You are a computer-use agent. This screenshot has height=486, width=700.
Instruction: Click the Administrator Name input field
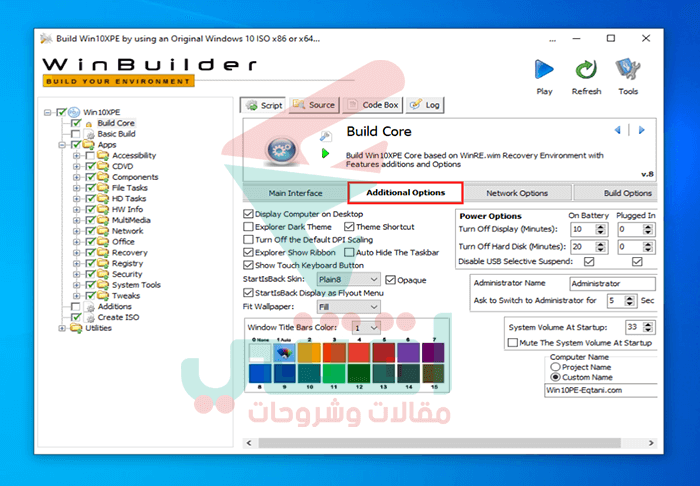(x=612, y=283)
